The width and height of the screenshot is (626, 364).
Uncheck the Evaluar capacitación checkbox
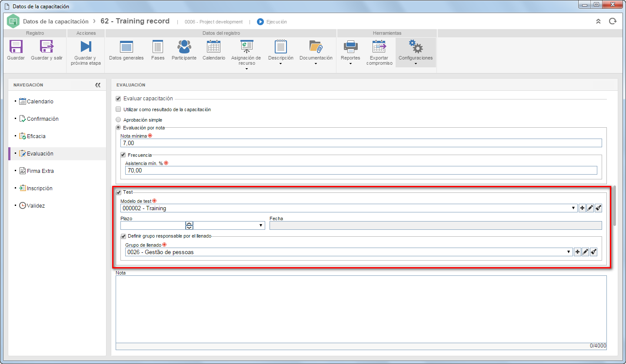pyautogui.click(x=118, y=99)
